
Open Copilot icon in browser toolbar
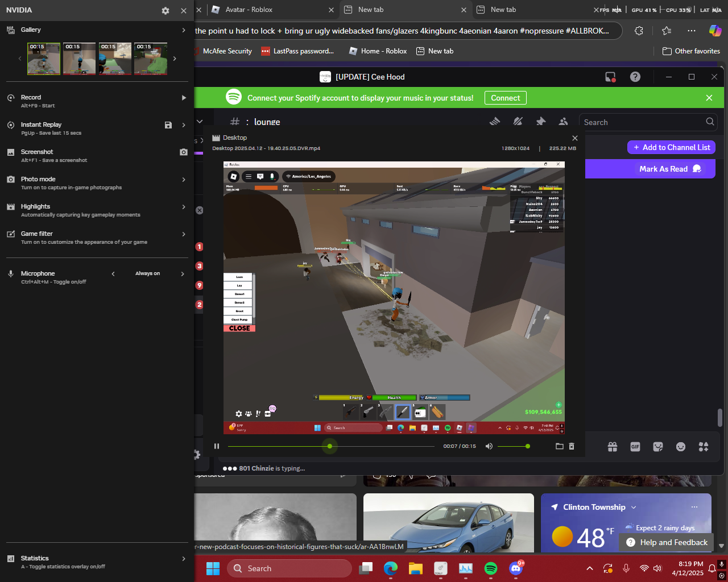tap(715, 31)
